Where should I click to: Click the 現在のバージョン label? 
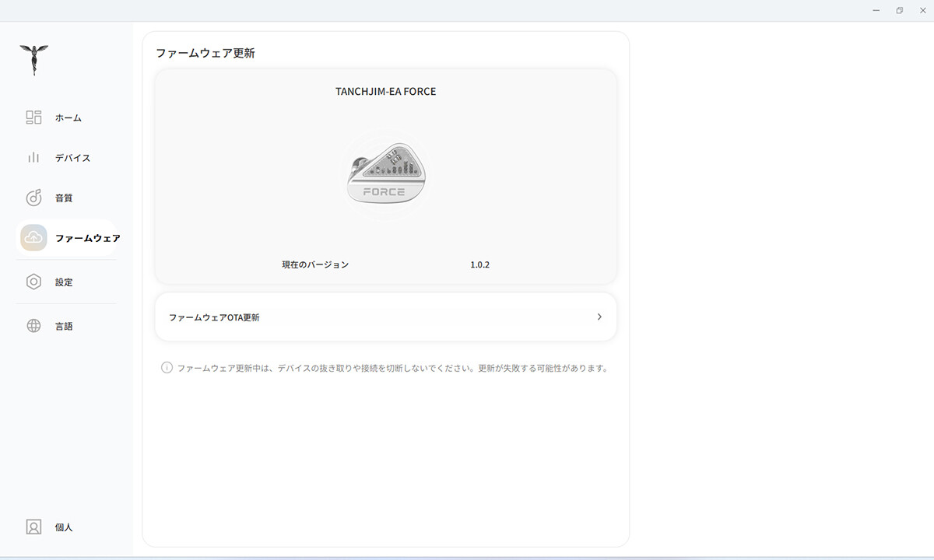click(315, 264)
